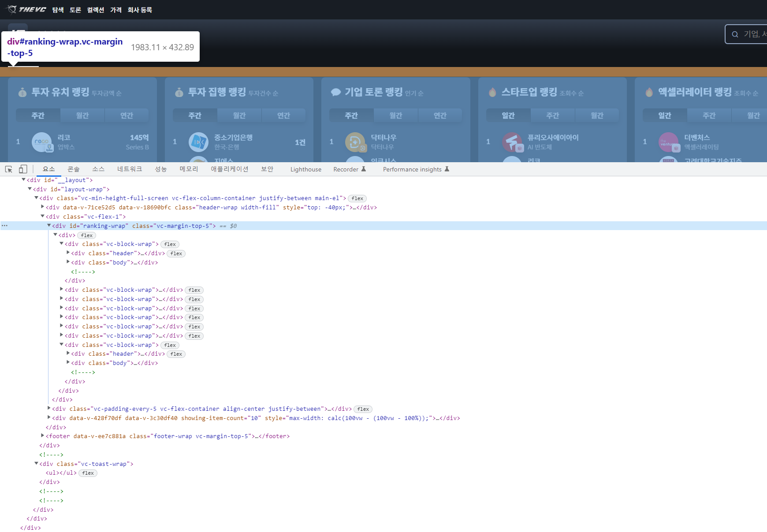Open the 네트워크 DevTools tab
767x532 pixels.
(130, 169)
